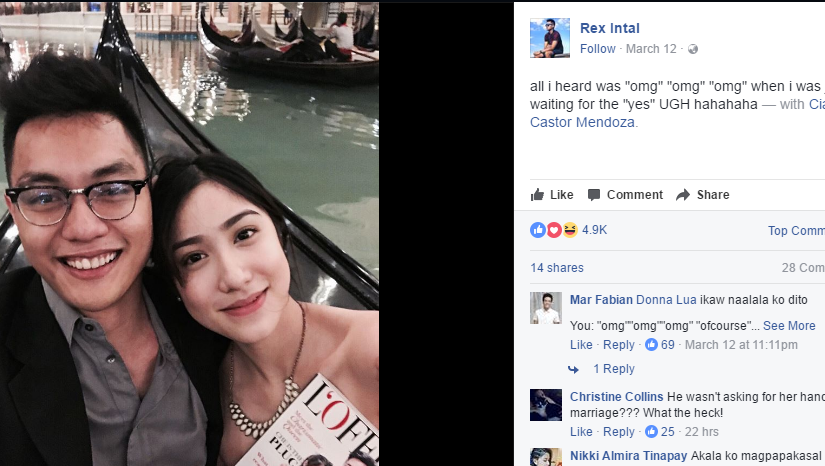The height and width of the screenshot is (466, 825).
Task: Click the Comment speech bubble icon
Action: (x=594, y=195)
